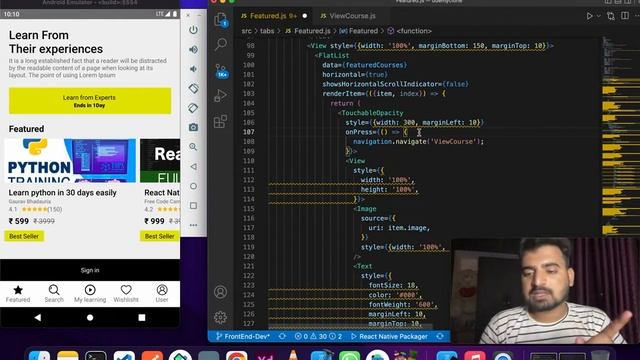Viewport: 640px width, 360px height.
Task: Open Source Control view with 1K+ badge
Action: pyautogui.click(x=221, y=71)
